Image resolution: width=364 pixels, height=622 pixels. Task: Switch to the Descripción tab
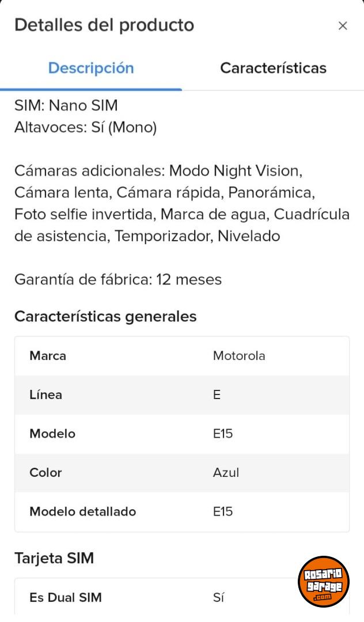click(91, 68)
